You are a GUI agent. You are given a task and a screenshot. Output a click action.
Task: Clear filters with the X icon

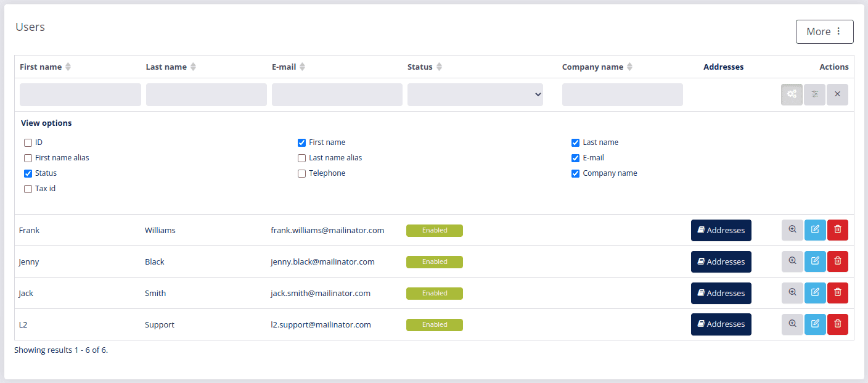[837, 94]
